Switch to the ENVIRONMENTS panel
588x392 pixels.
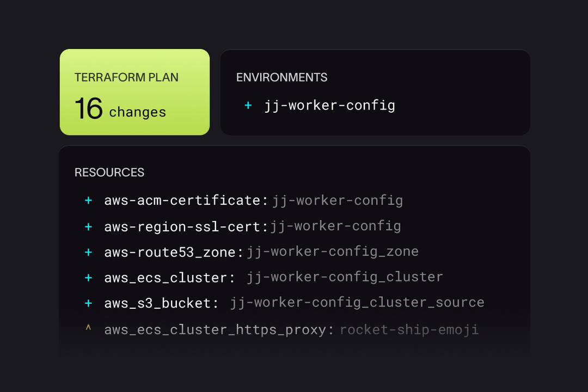click(281, 77)
